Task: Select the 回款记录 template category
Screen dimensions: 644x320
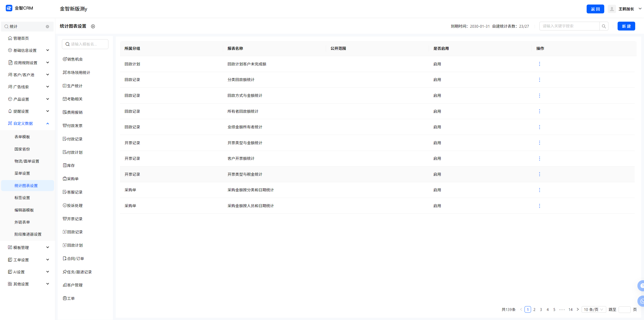Action: pos(75,232)
